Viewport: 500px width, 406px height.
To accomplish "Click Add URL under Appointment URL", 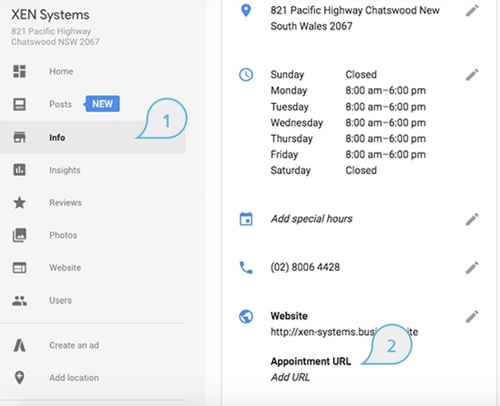I will 290,377.
